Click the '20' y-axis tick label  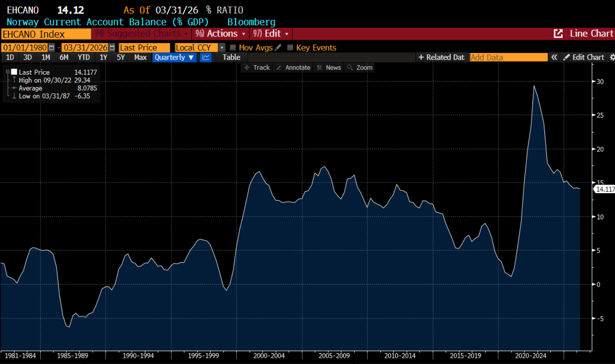pos(600,149)
